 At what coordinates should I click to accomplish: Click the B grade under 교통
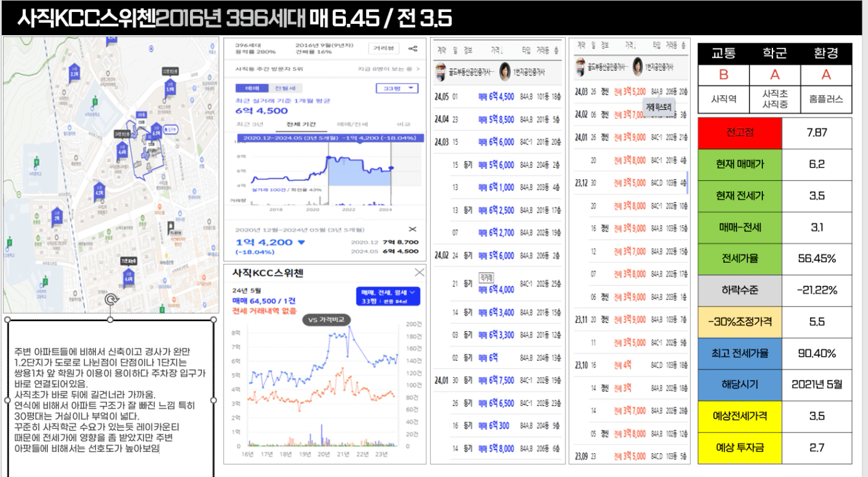pyautogui.click(x=723, y=75)
